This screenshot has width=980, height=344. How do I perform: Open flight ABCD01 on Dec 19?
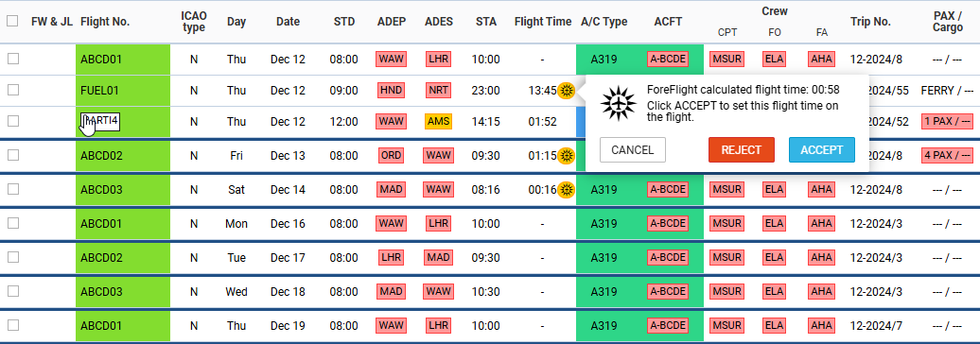coord(101,326)
